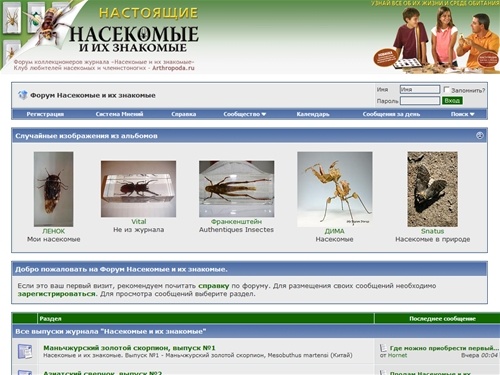Screen dimensions: 500x375
Task: Open the mantis thumbnail by ДИМА
Action: tap(335, 189)
